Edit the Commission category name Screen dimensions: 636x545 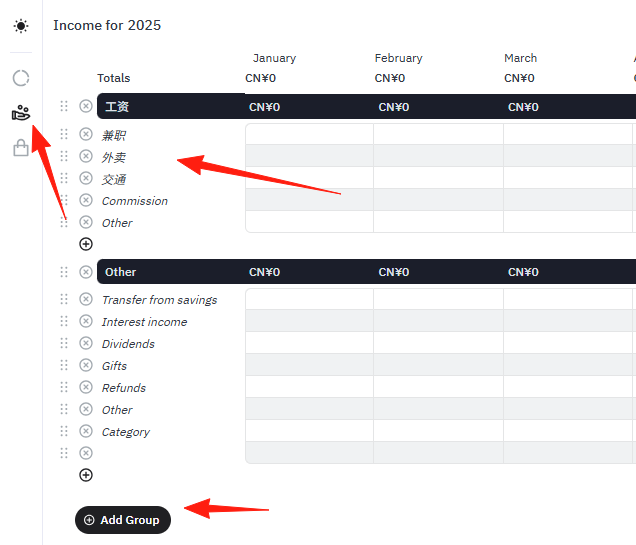point(135,201)
